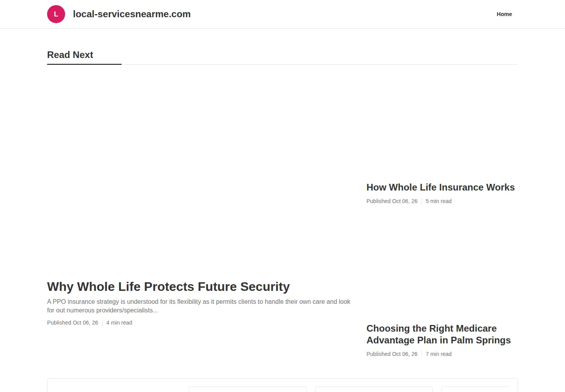Click the PPO insurance strategy excerpt text

(x=199, y=306)
